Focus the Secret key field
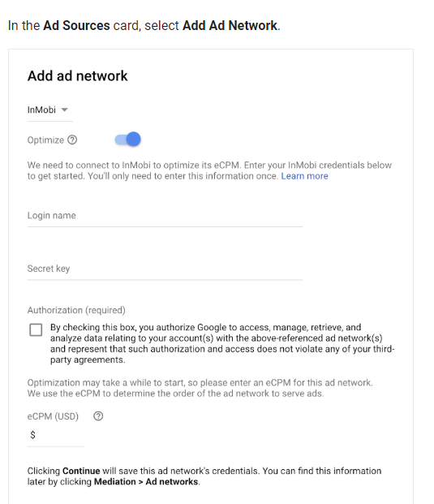434x504 pixels. [165, 269]
